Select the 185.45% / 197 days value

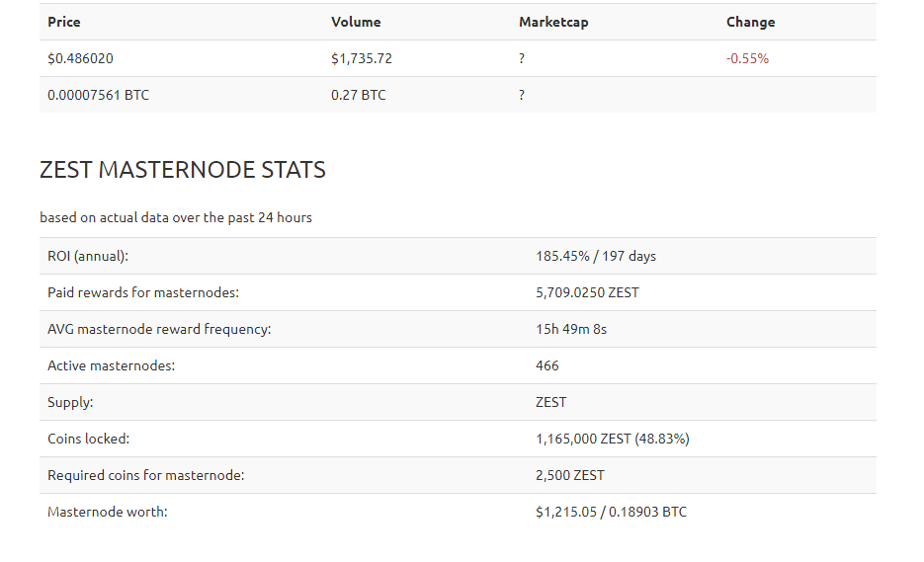pyautogui.click(x=596, y=256)
